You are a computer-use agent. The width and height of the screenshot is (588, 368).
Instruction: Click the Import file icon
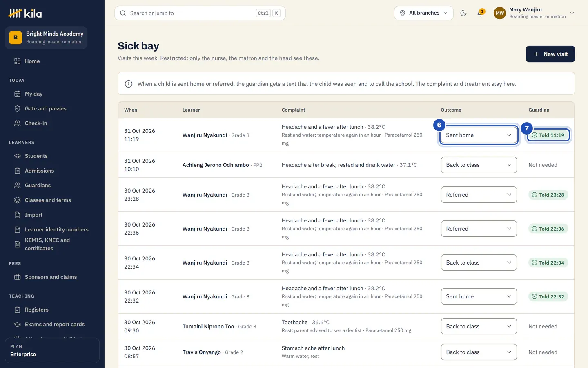tap(17, 215)
